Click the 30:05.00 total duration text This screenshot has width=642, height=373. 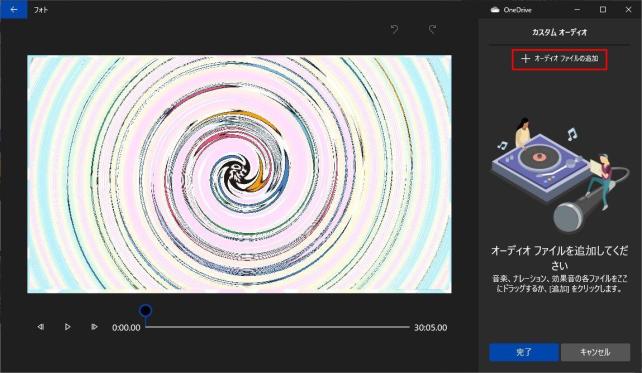tap(430, 328)
